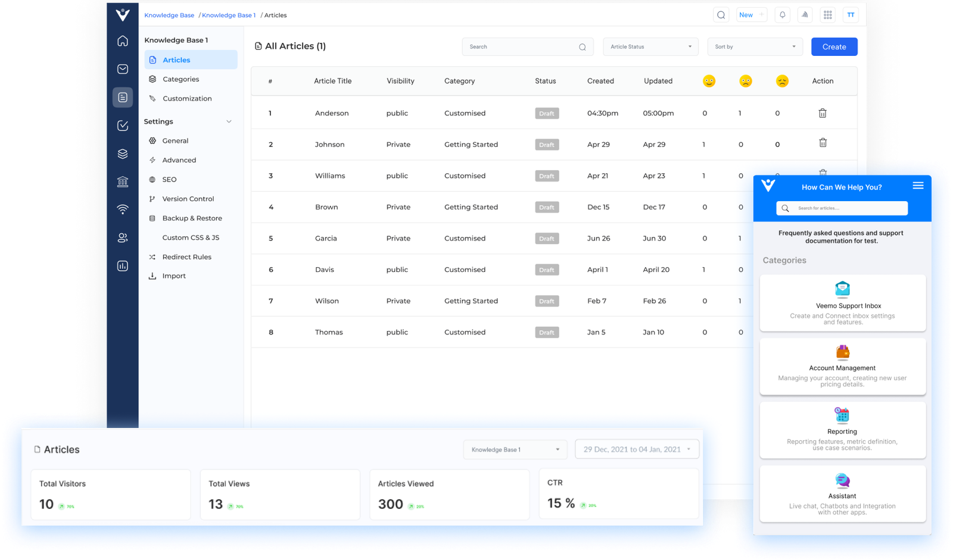
Task: Open the apps grid icon
Action: [x=828, y=15]
